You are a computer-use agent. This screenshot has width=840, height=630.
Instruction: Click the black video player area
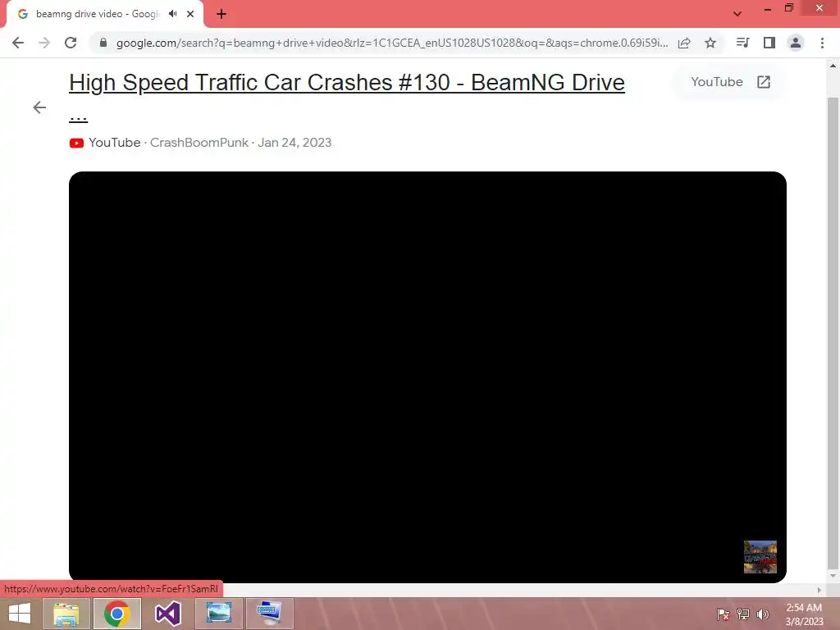[x=427, y=377]
